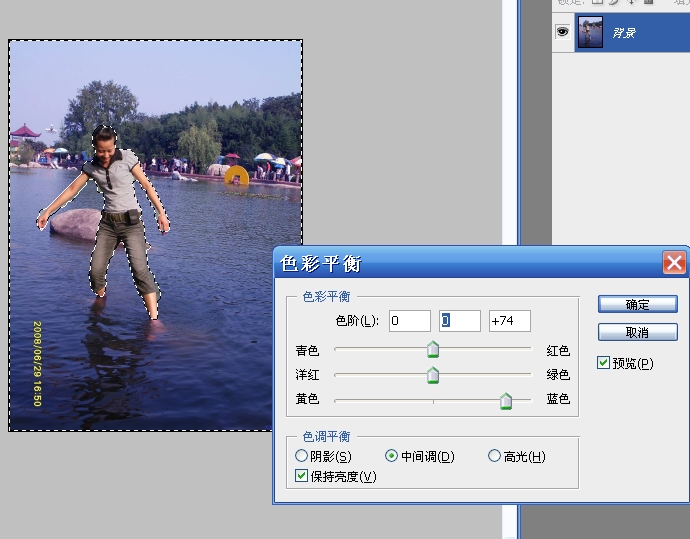Toggle the 预览(P) preview checkbox

[x=603, y=363]
